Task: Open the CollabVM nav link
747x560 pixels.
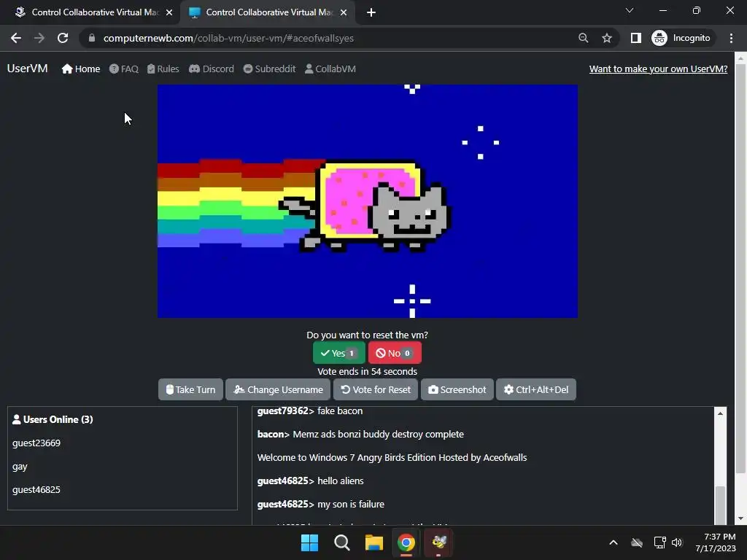Action: click(330, 69)
